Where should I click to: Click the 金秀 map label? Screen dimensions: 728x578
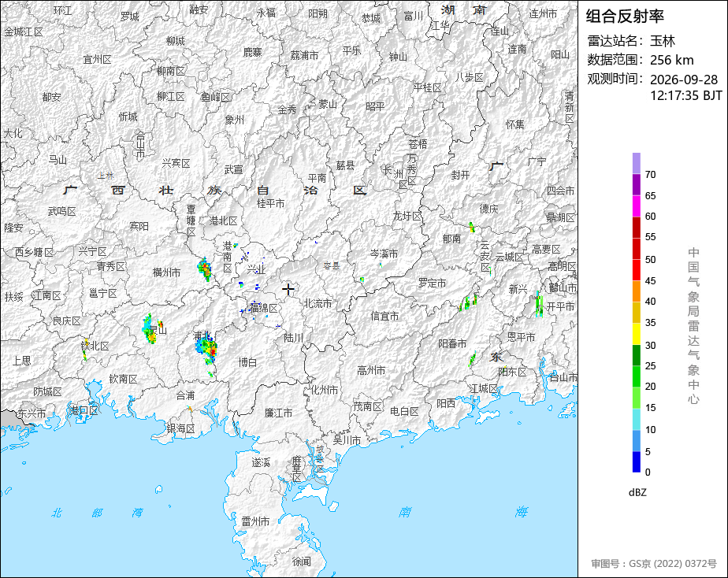[287, 109]
